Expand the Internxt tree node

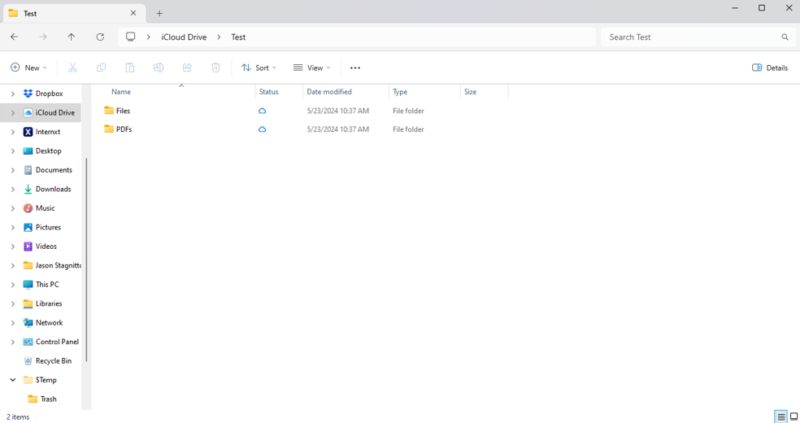coord(13,132)
